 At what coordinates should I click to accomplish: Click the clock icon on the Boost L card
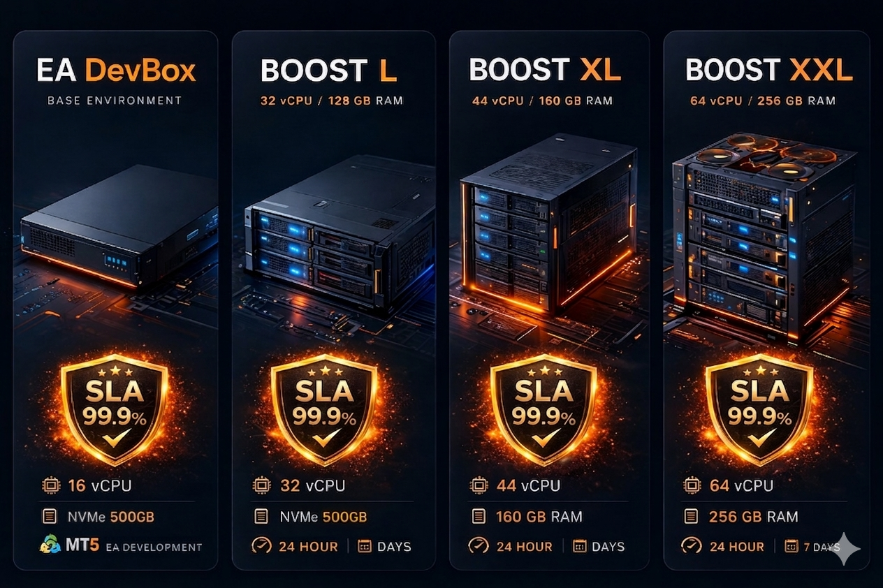coord(261,546)
